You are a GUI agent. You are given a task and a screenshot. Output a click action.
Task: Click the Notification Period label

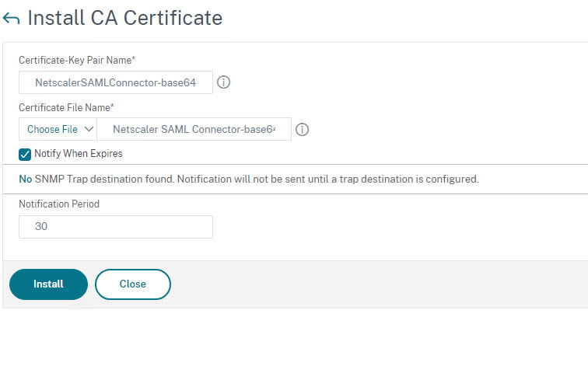pos(59,204)
